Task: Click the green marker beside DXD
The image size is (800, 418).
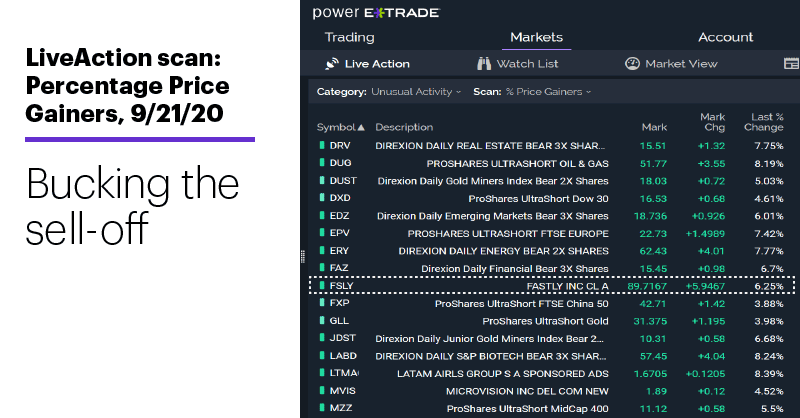Action: [322, 198]
